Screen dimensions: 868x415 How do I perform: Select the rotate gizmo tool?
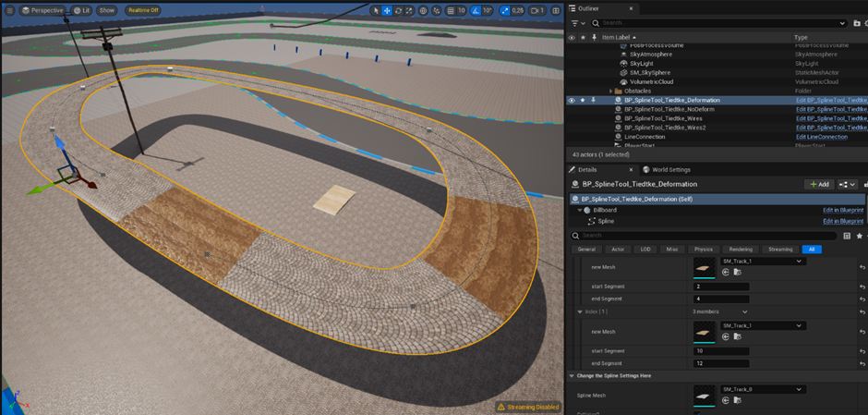pos(399,10)
